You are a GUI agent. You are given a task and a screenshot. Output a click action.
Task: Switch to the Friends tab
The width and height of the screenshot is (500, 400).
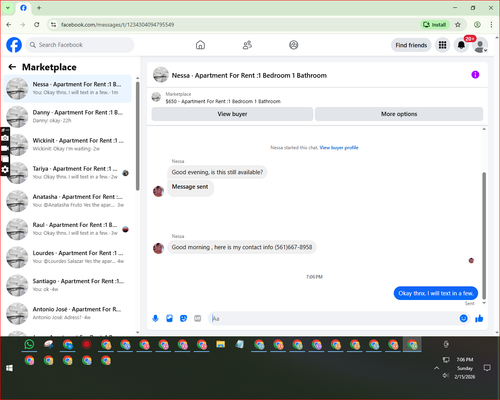pos(247,45)
